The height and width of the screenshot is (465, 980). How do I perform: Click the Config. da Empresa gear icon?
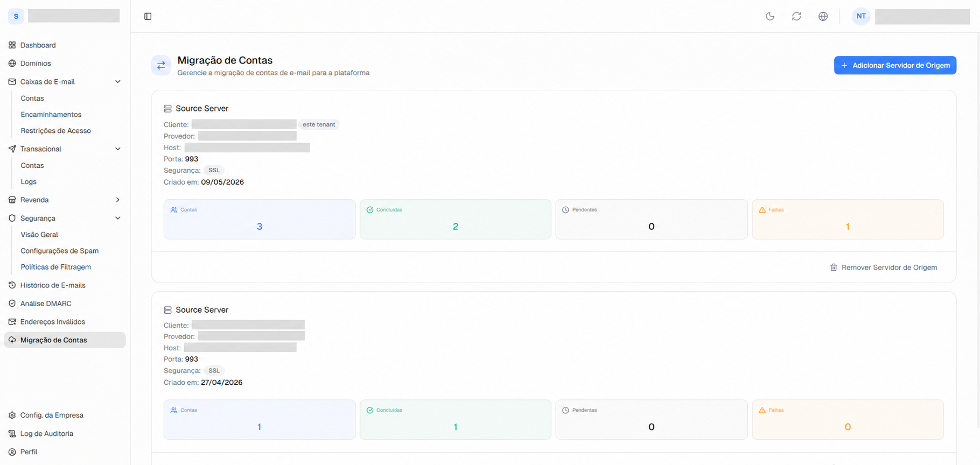tap(12, 415)
